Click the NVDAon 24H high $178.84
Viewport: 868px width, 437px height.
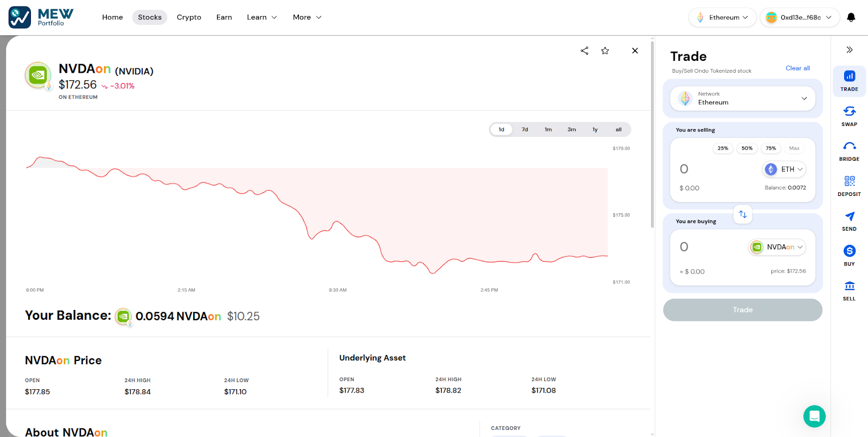[137, 392]
